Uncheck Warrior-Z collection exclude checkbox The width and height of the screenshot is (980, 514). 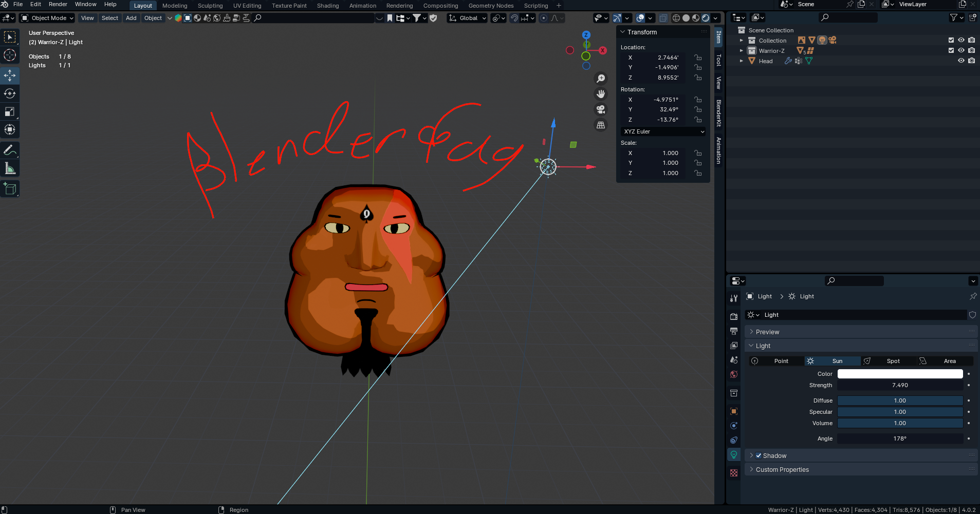tap(951, 50)
